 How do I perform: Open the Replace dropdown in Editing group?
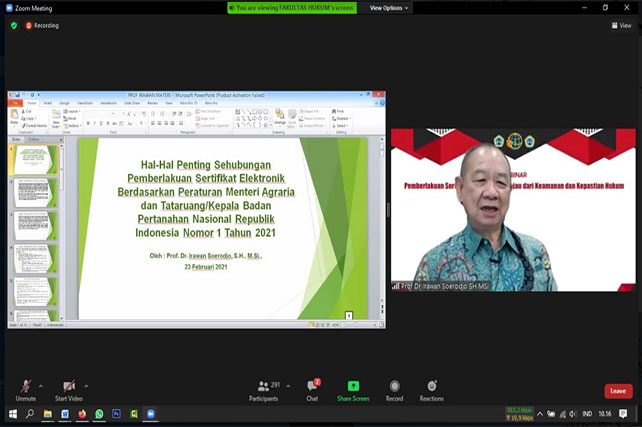(341, 118)
